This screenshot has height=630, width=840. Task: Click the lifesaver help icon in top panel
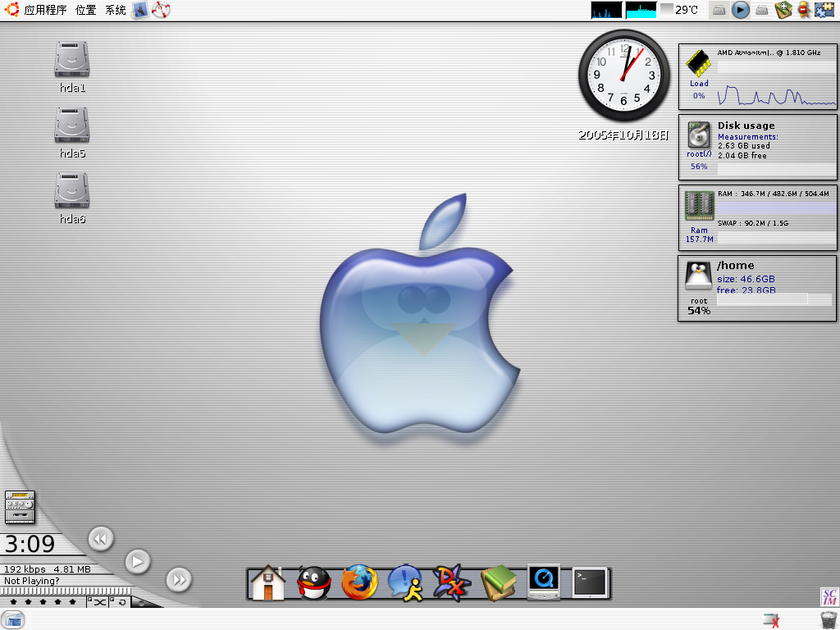click(x=161, y=10)
